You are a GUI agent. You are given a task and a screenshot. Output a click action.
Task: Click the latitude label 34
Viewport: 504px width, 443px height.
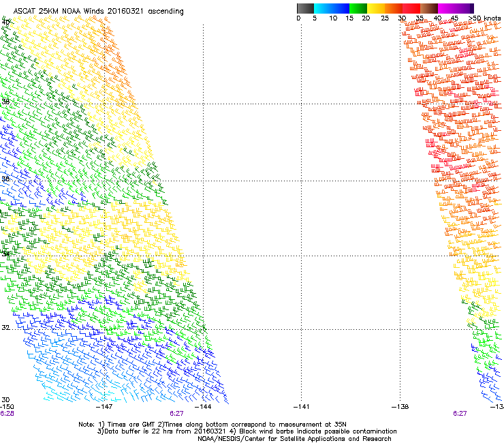5,254
